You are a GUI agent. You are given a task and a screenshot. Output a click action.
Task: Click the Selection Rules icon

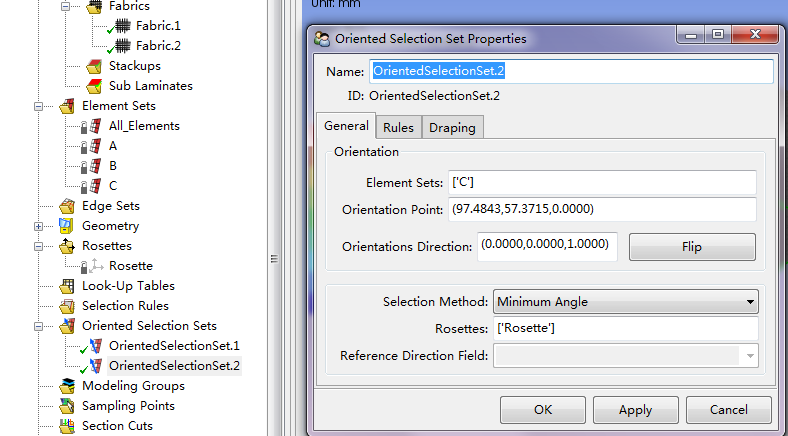[67, 306]
